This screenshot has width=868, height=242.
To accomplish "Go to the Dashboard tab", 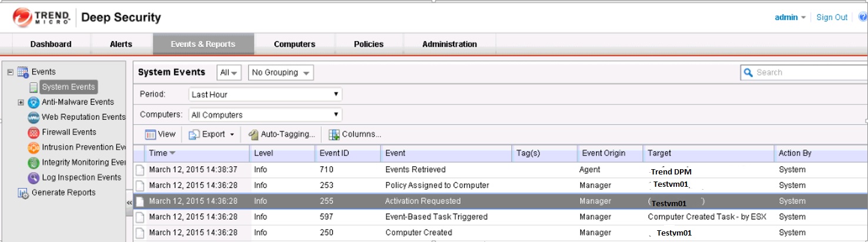I will (51, 44).
